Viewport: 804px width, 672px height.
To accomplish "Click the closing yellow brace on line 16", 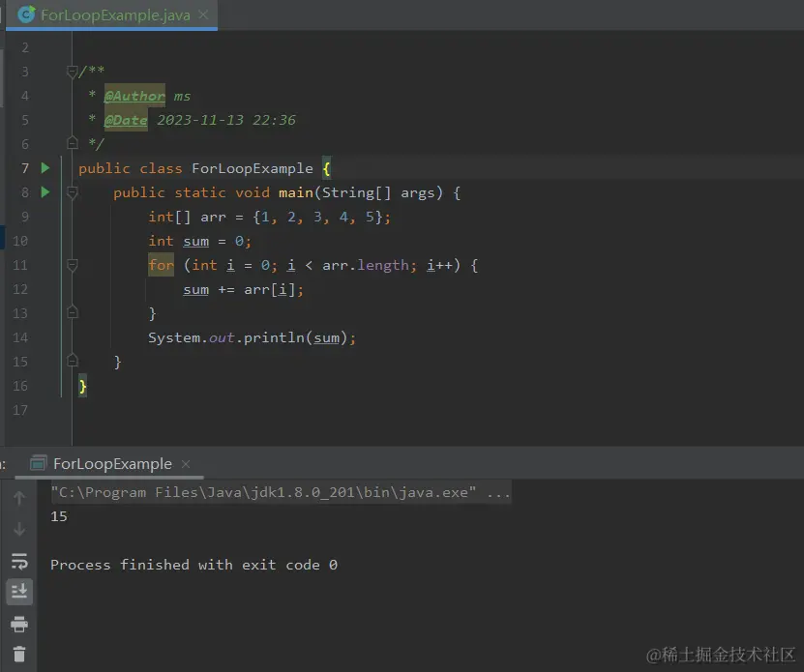I will tap(82, 386).
